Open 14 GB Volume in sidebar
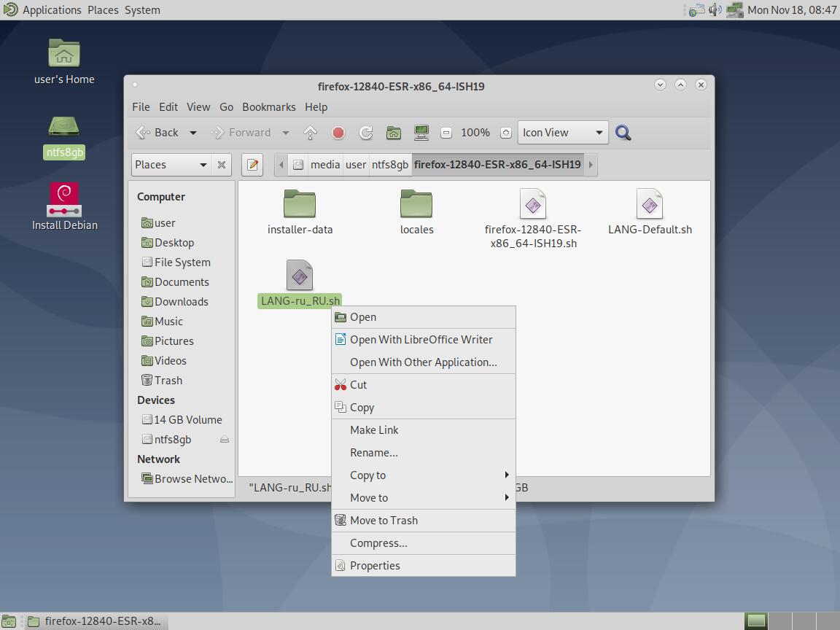The height and width of the screenshot is (630, 840). click(x=182, y=420)
